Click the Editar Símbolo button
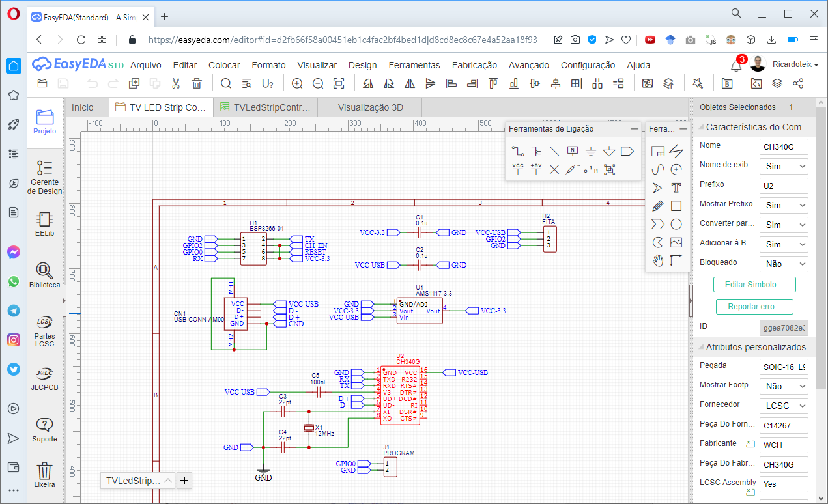 pyautogui.click(x=754, y=285)
